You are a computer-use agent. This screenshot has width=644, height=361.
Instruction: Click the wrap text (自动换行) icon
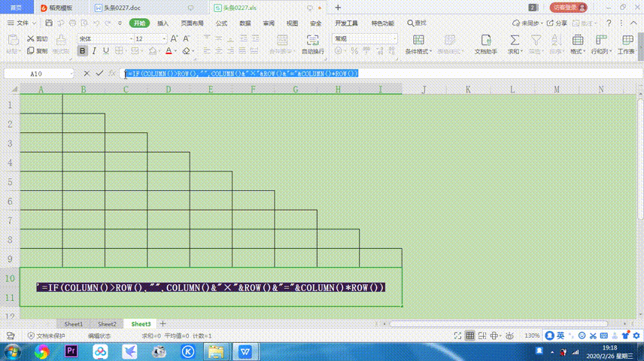312,41
